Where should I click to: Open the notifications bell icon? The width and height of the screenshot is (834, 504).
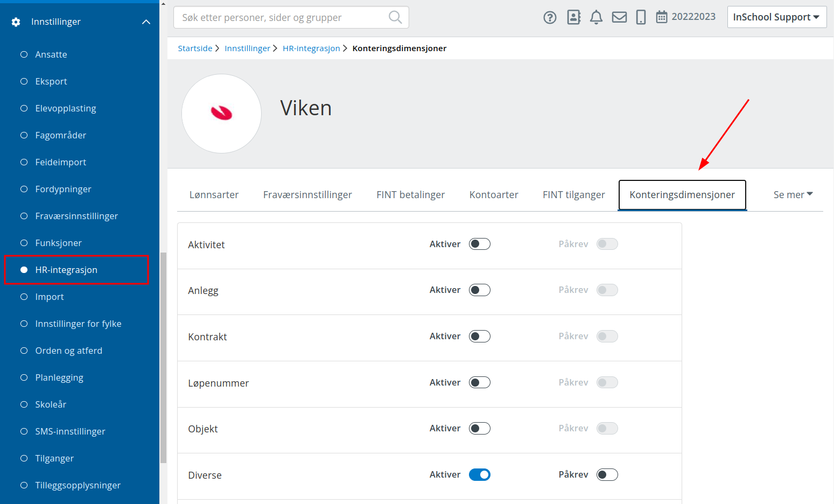click(x=596, y=18)
